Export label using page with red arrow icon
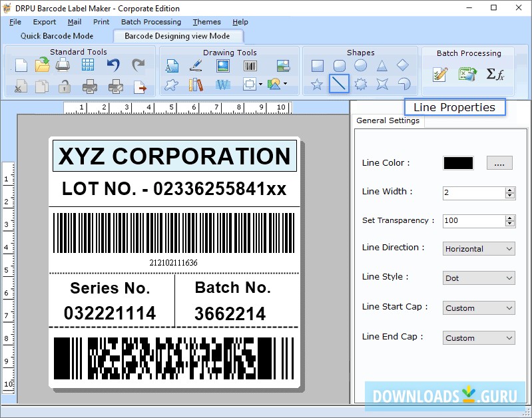This screenshot has width=532, height=418. pos(140,87)
